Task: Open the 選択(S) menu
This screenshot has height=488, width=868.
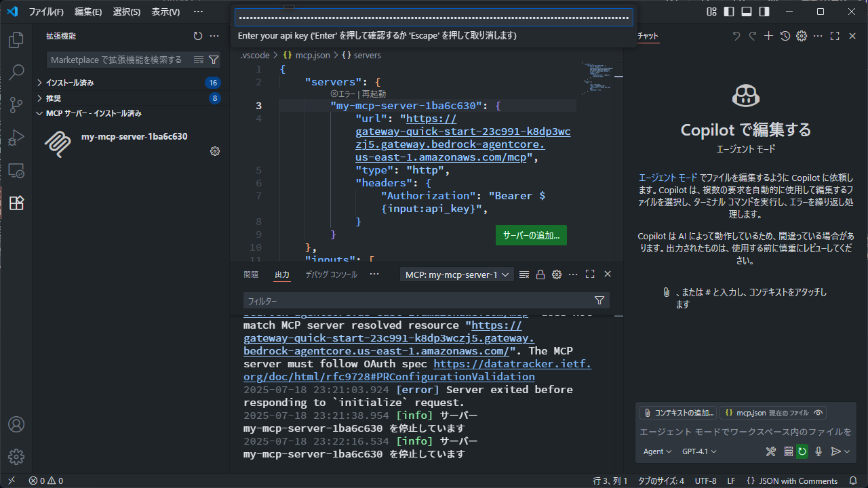Action: point(127,12)
